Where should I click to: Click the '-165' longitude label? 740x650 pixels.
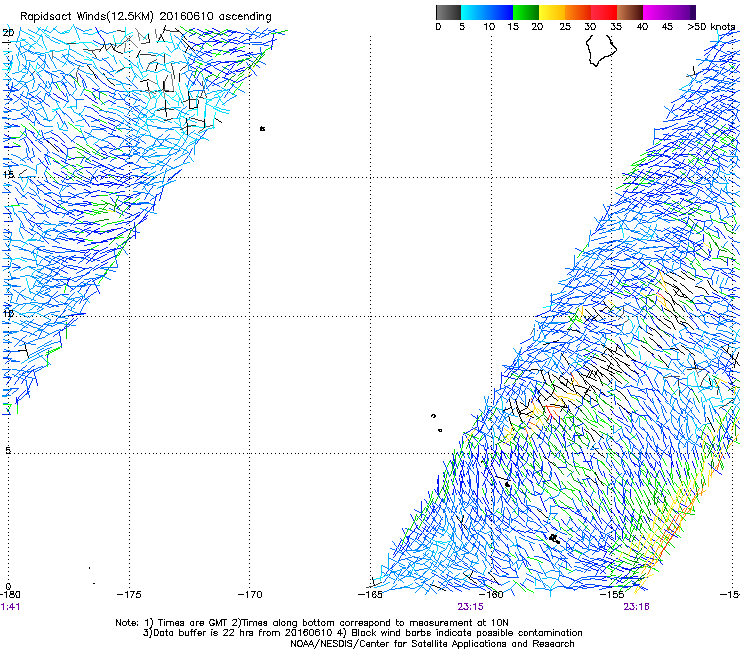tap(370, 594)
